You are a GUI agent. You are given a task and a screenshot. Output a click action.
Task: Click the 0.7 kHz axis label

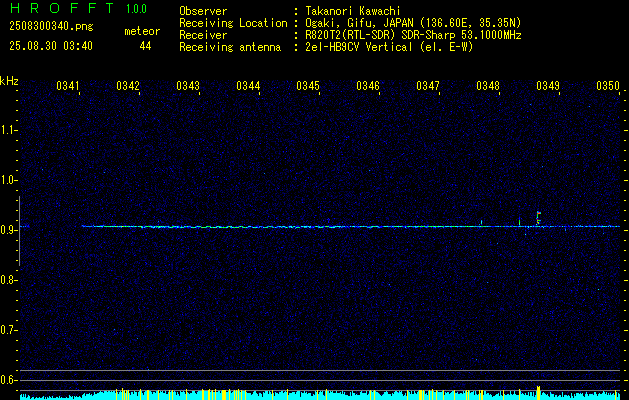click(x=9, y=330)
